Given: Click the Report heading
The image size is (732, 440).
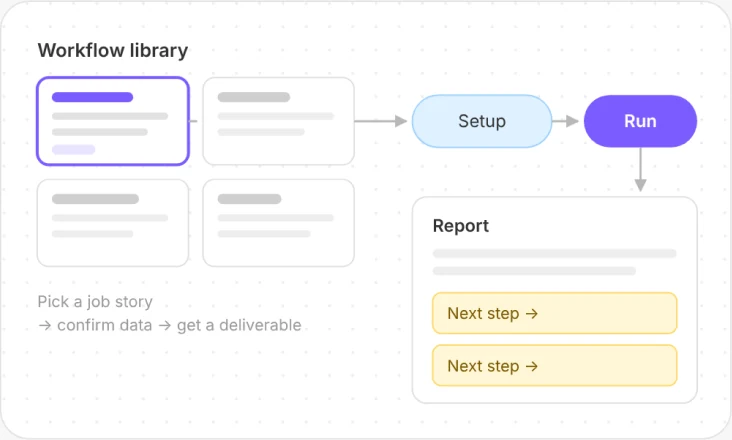Looking at the screenshot, I should [x=461, y=226].
